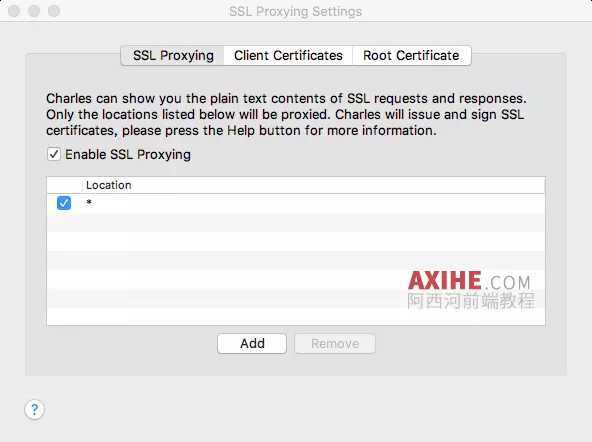592x442 pixels.
Task: Toggle the Enable SSL Proxying checkbox
Action: (x=54, y=154)
